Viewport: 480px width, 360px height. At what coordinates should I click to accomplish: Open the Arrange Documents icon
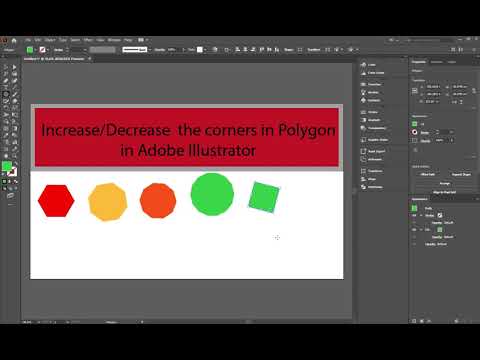[x=142, y=40]
